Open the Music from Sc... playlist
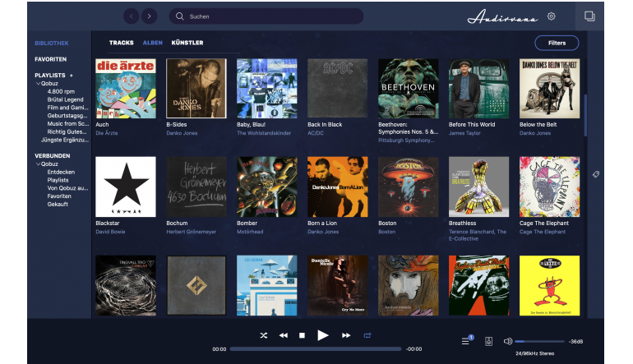Image resolution: width=633 pixels, height=364 pixels. click(x=67, y=124)
